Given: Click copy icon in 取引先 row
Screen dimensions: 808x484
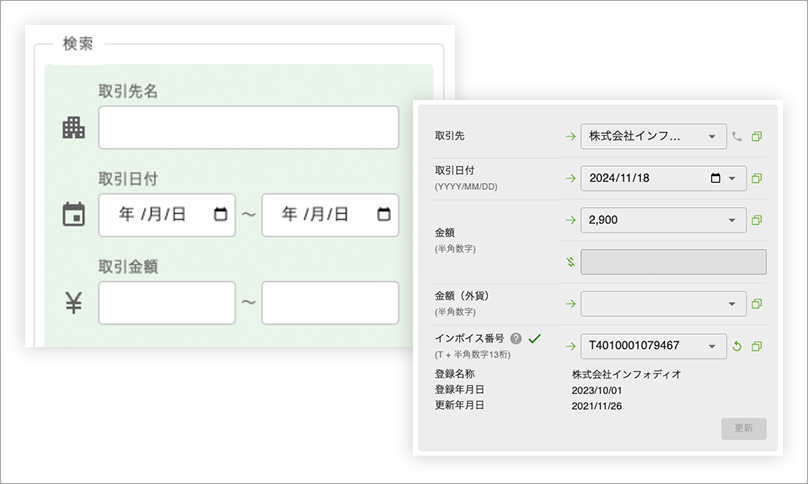Looking at the screenshot, I should 756,137.
